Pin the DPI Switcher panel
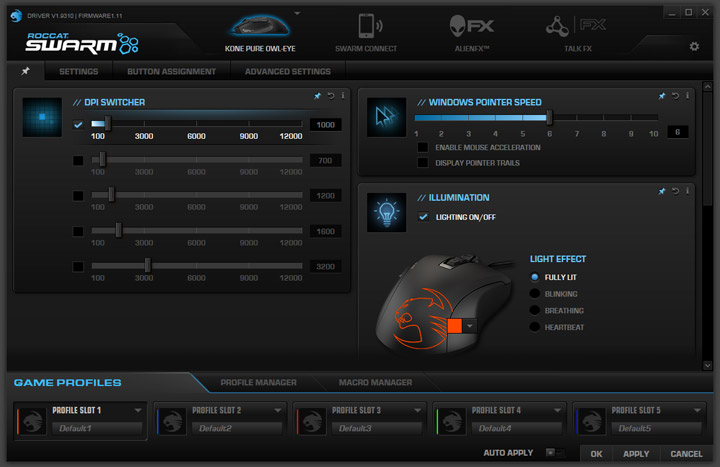720x467 pixels. (x=317, y=96)
